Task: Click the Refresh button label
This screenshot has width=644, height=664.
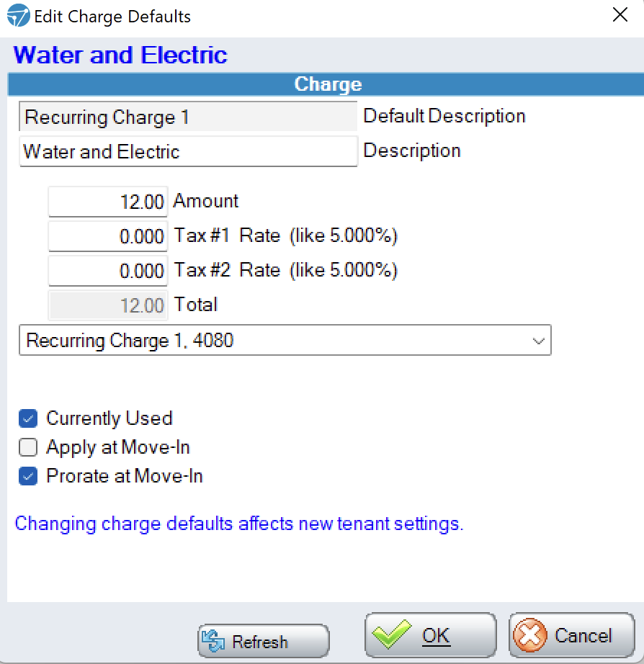Action: pos(260,642)
